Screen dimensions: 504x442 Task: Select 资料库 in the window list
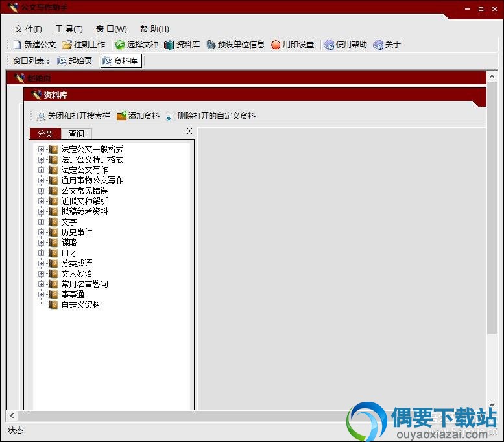[x=121, y=61]
